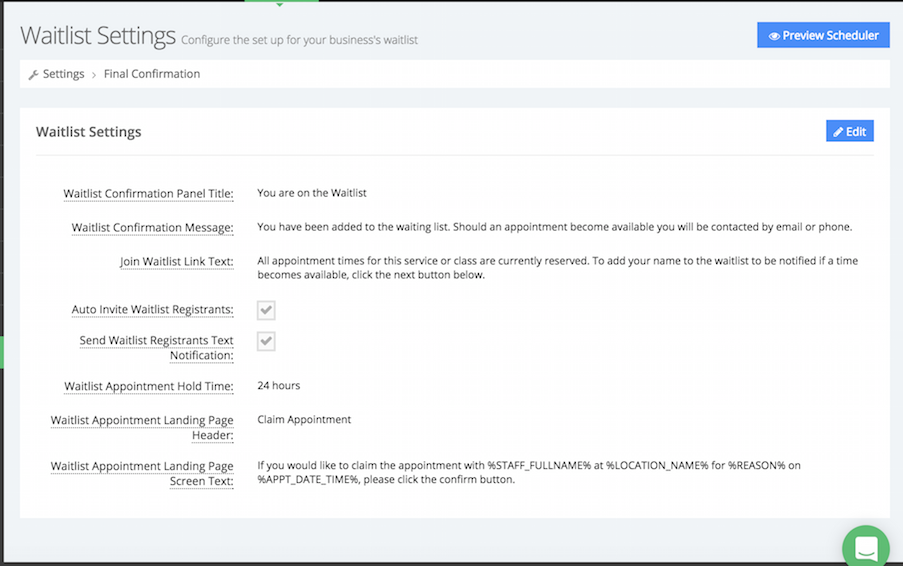The width and height of the screenshot is (903, 566).
Task: Click the Waitlist Settings panel heading
Action: [89, 132]
